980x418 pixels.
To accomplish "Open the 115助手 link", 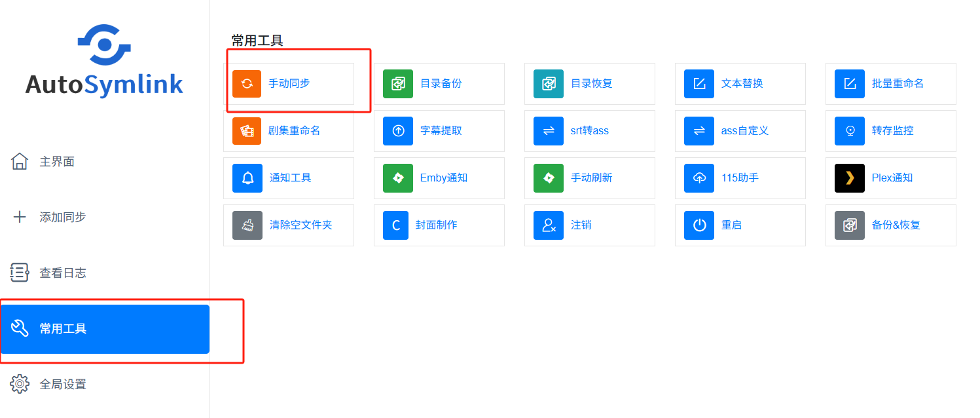I will (740, 178).
